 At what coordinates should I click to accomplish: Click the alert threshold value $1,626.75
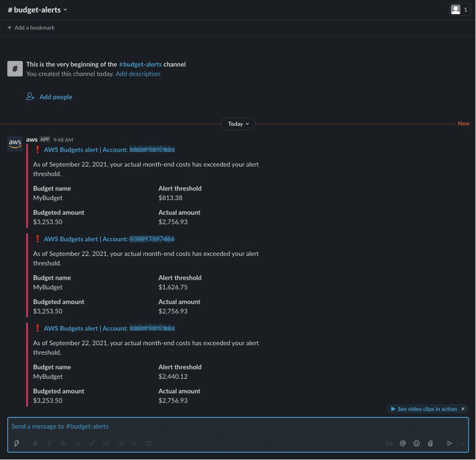[173, 287]
